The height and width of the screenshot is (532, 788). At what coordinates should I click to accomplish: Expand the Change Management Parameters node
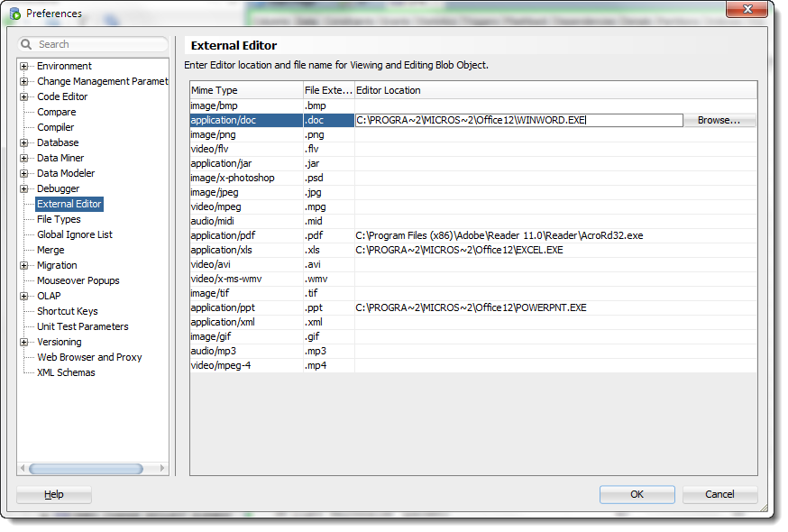pos(23,81)
